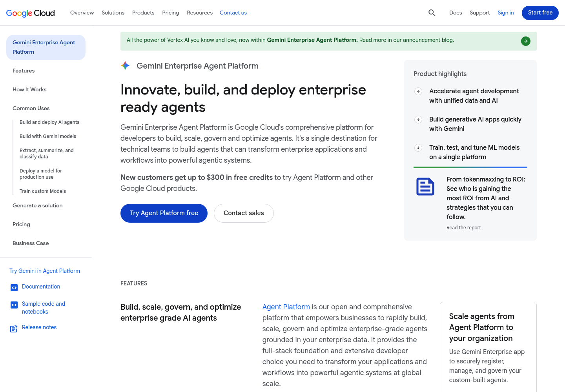Go to Features in the sidebar
This screenshot has width=565, height=392.
(24, 71)
